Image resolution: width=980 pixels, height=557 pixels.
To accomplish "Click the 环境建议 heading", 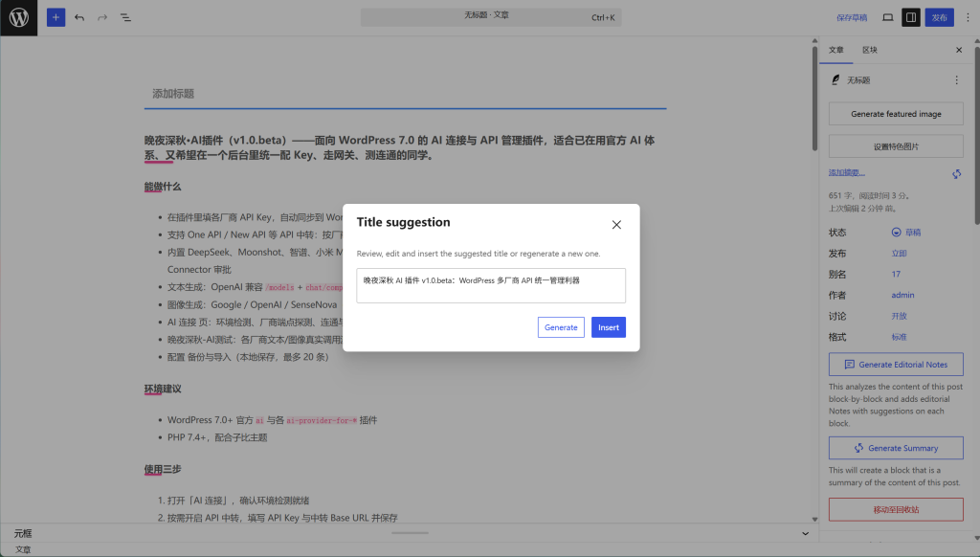I will tap(163, 389).
